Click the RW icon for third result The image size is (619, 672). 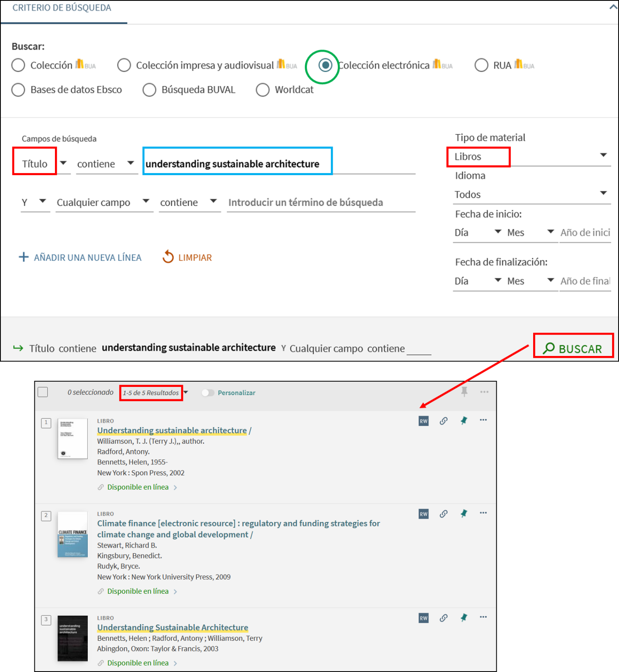pos(423,618)
